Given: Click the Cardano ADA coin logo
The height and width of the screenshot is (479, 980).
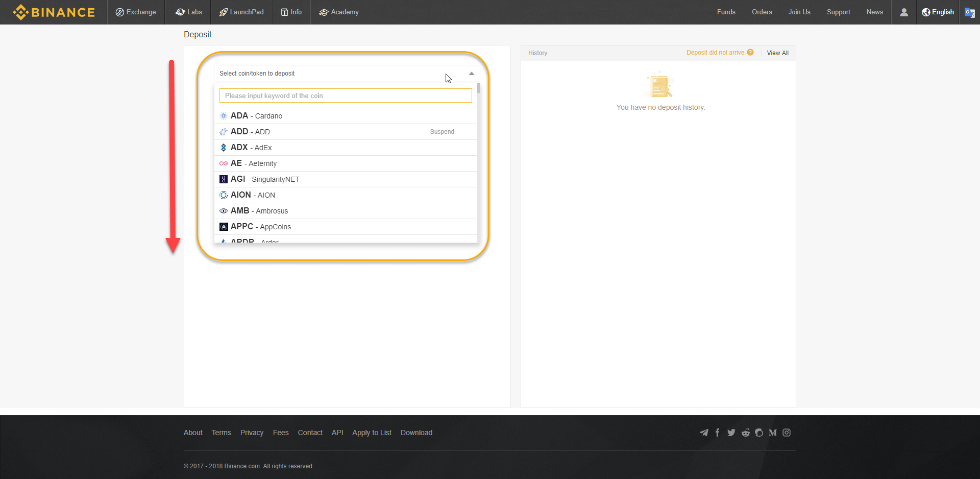Looking at the screenshot, I should tap(224, 116).
